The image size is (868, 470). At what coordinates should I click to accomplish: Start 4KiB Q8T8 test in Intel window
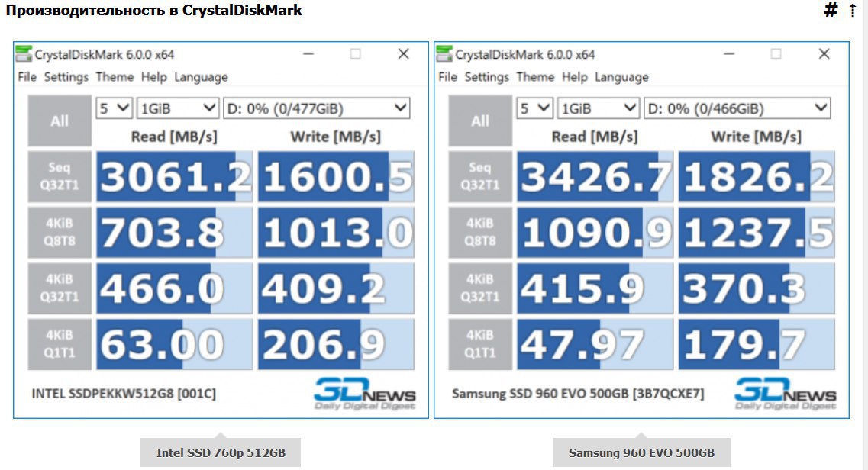coord(60,232)
